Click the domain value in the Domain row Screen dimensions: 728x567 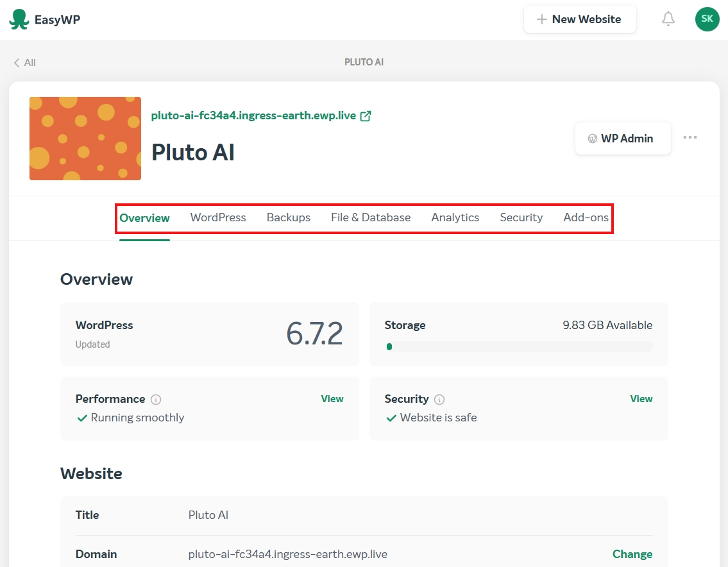[x=288, y=554]
